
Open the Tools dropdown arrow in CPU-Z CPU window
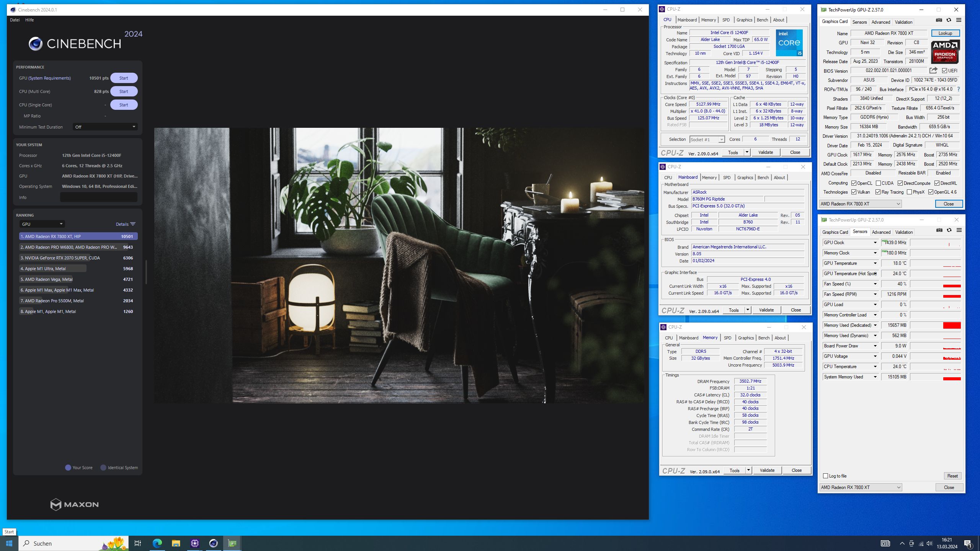[747, 152]
